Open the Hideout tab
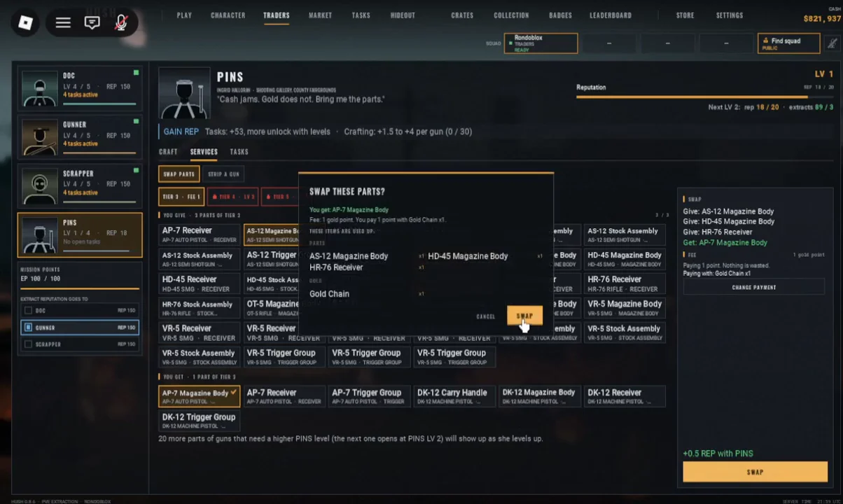Image resolution: width=843 pixels, height=504 pixels. [403, 15]
